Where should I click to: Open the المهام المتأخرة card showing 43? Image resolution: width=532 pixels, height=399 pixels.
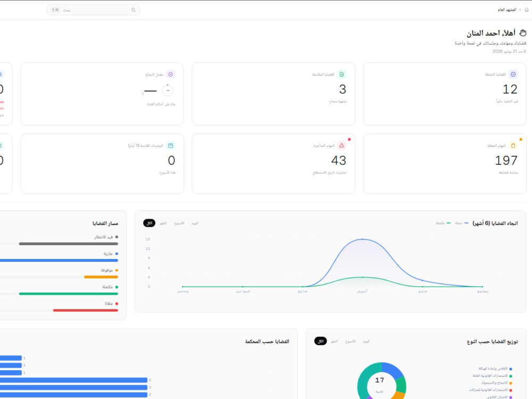coord(273,163)
